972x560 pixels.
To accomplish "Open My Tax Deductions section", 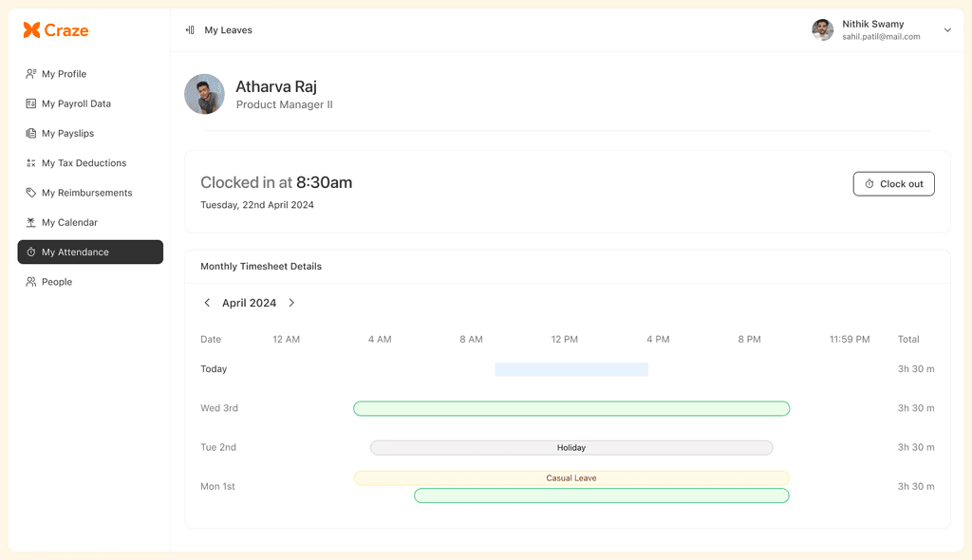I will (90, 163).
